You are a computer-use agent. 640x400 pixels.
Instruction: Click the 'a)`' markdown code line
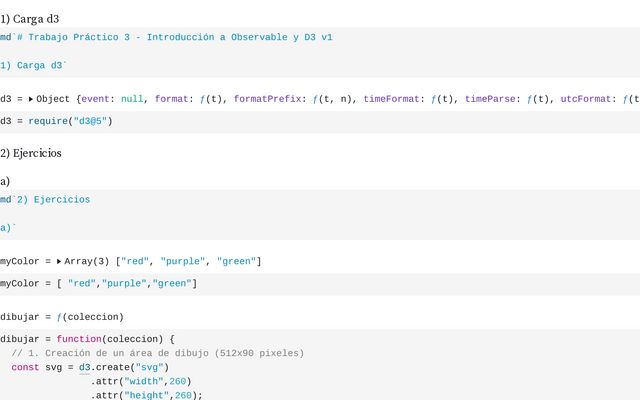(8, 228)
